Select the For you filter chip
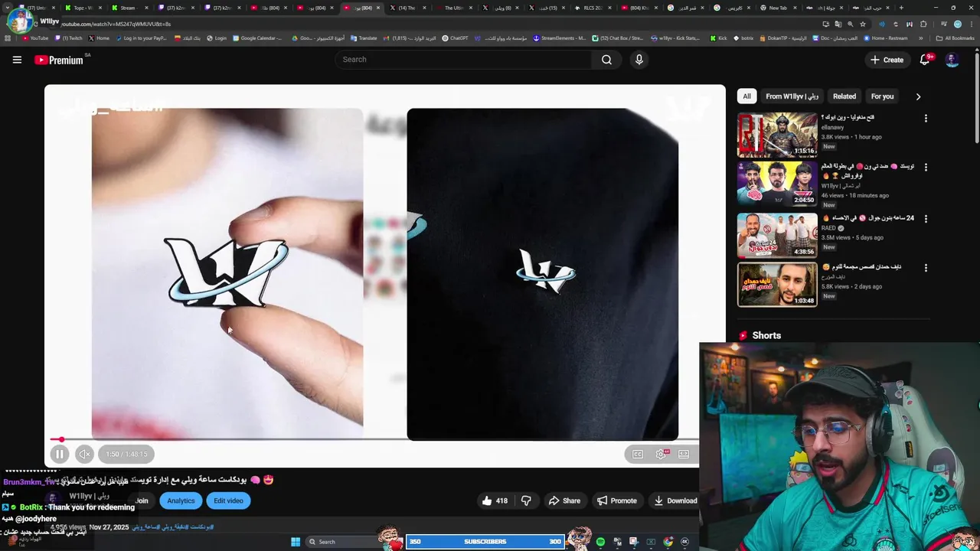 (882, 96)
